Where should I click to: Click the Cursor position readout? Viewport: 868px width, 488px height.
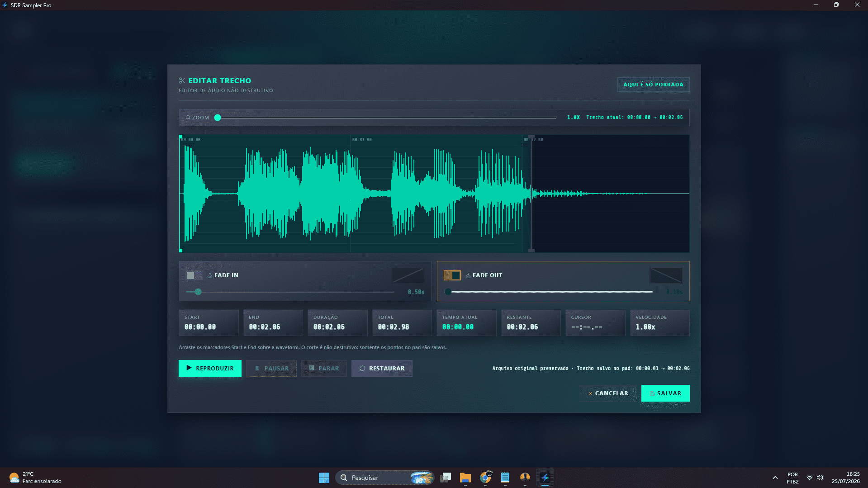595,323
